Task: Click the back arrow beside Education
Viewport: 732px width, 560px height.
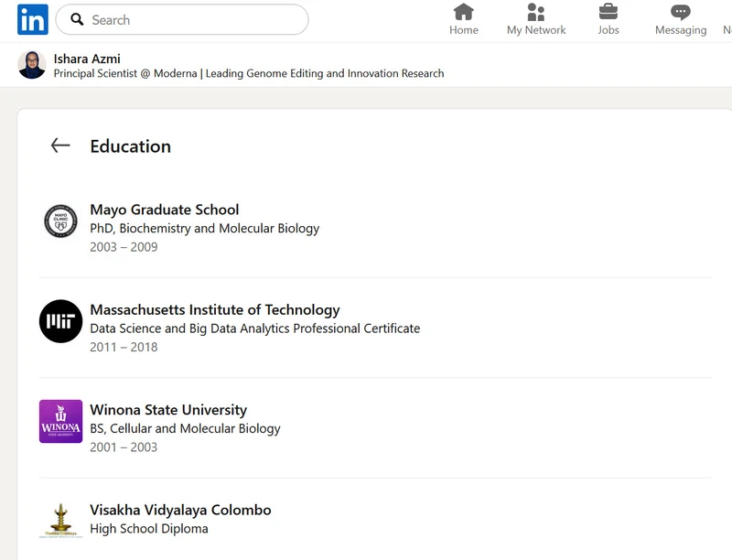Action: [60, 145]
